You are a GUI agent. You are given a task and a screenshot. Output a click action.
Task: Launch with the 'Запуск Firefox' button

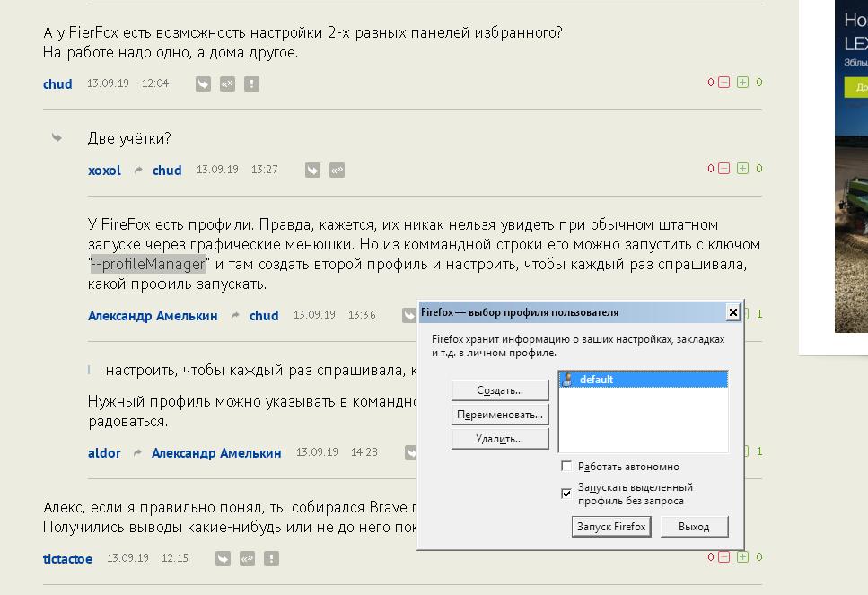611,527
